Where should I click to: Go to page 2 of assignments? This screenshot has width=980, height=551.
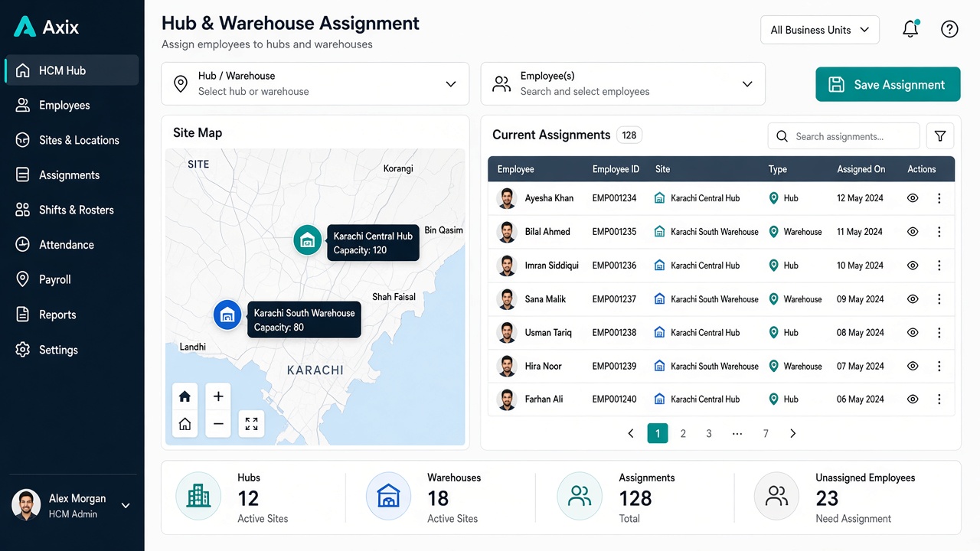click(x=683, y=434)
